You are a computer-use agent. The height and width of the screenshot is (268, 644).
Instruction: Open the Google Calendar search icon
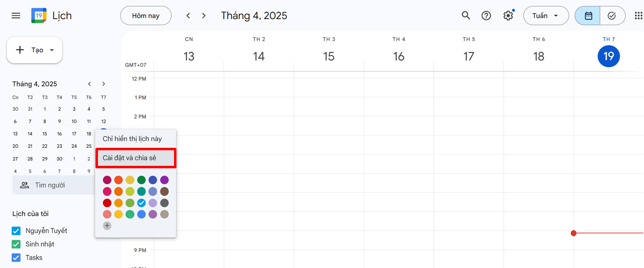coord(465,16)
